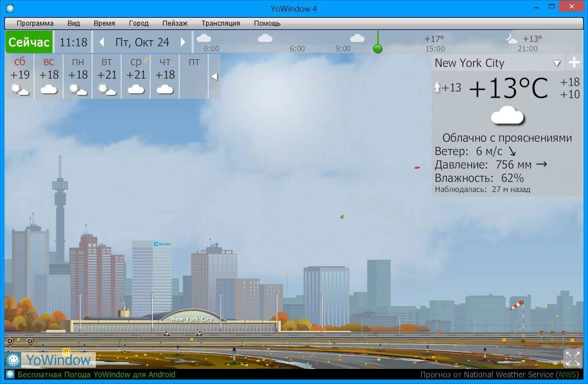Select the пн +18 forecast day
588x384 pixels.
78,76
